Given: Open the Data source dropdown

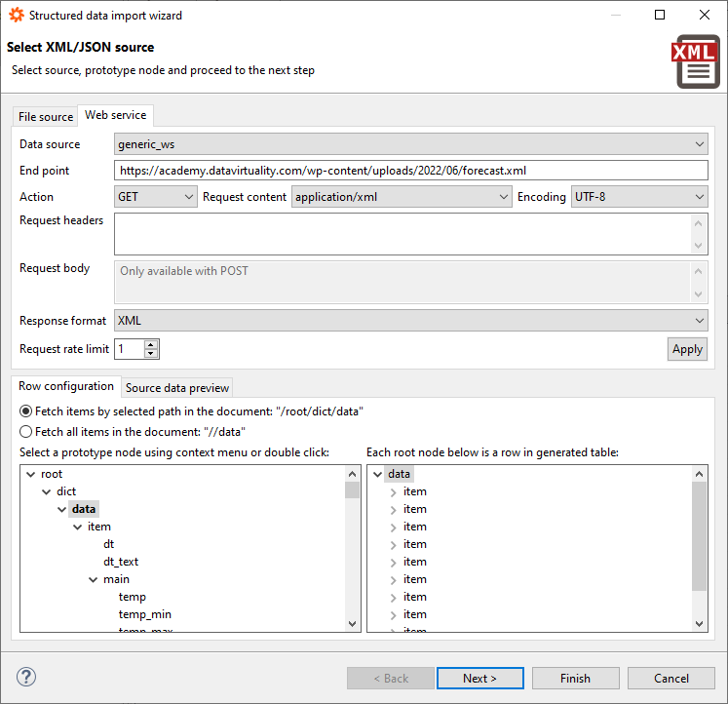Looking at the screenshot, I should click(410, 144).
